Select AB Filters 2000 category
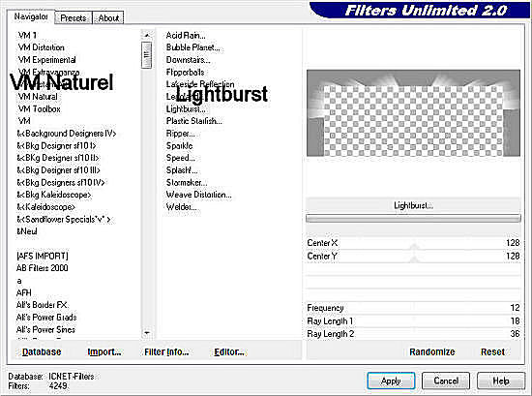The width and height of the screenshot is (532, 396). coord(42,268)
